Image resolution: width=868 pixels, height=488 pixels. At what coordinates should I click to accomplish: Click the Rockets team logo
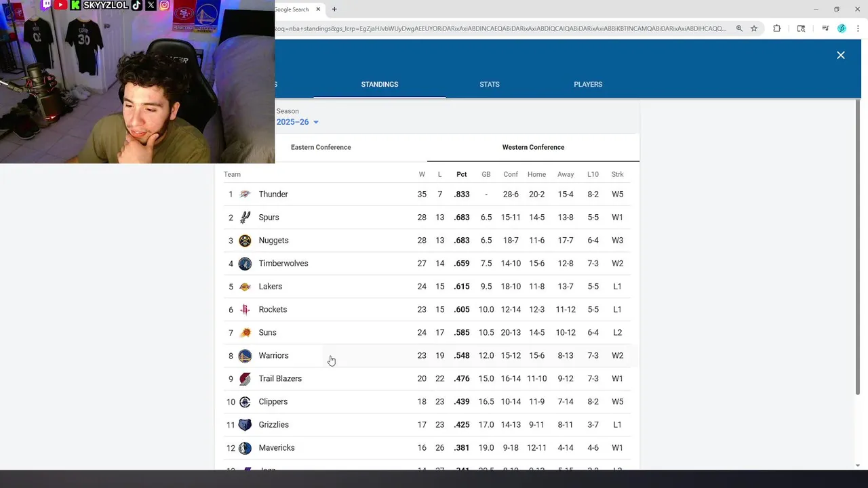pyautogui.click(x=245, y=310)
